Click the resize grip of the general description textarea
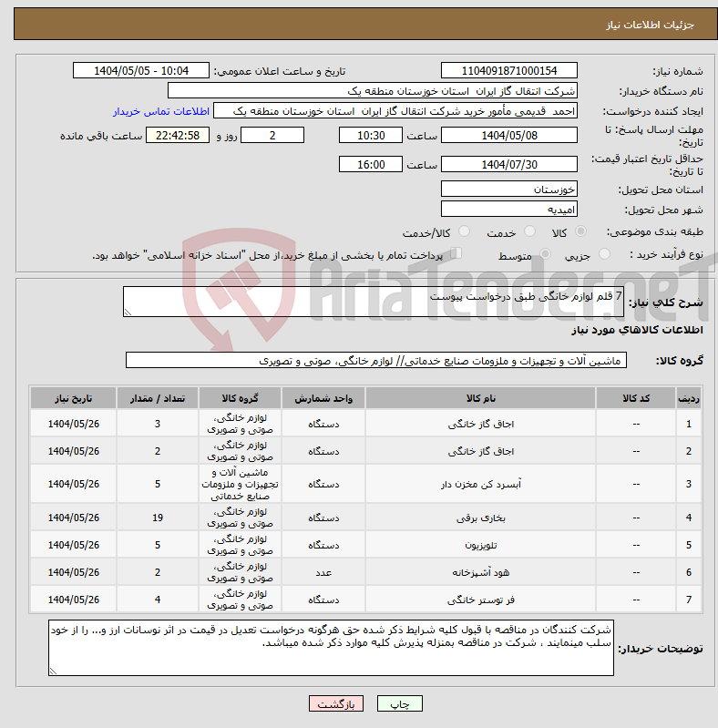This screenshot has height=728, width=718. (x=128, y=313)
